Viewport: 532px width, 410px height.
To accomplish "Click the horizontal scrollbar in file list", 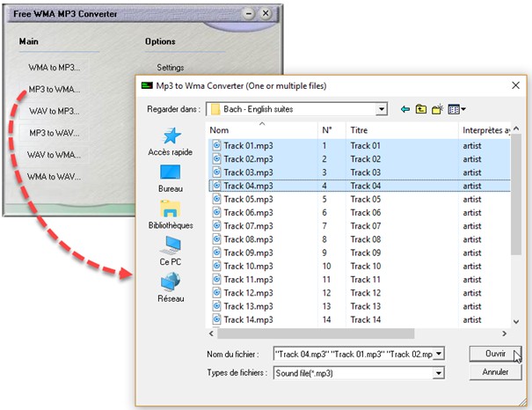I will (352, 334).
